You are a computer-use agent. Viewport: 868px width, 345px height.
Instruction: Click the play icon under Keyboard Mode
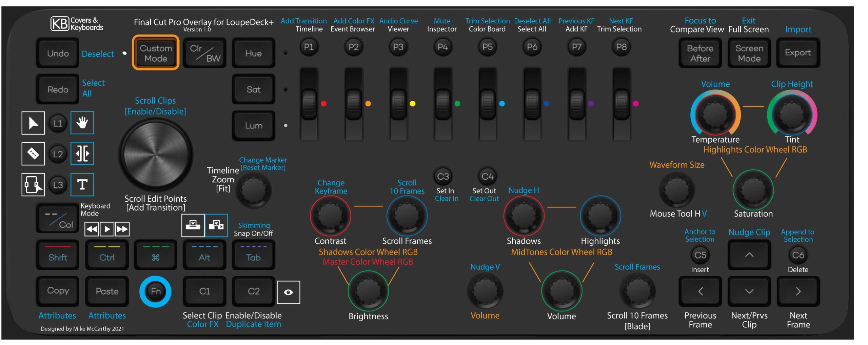click(107, 229)
